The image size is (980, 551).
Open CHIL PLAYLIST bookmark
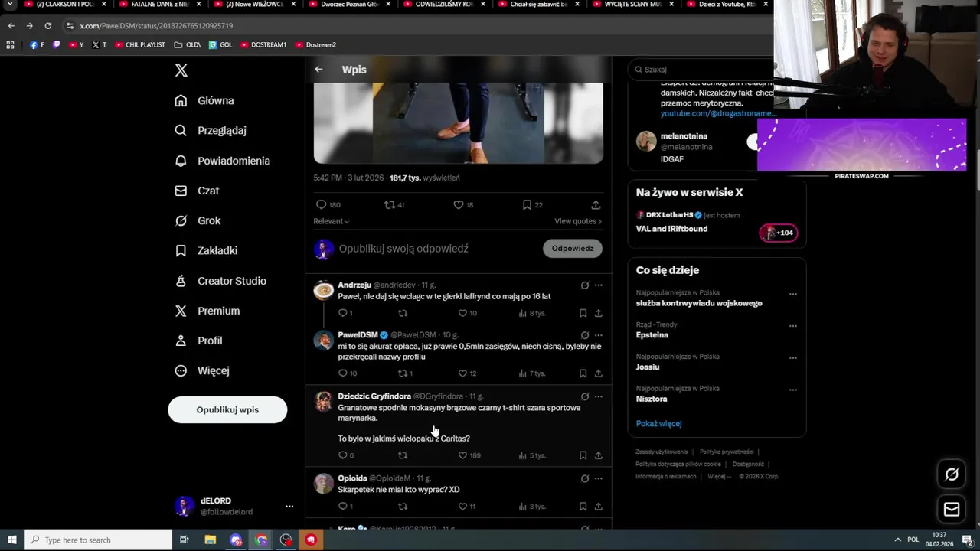[x=140, y=45]
